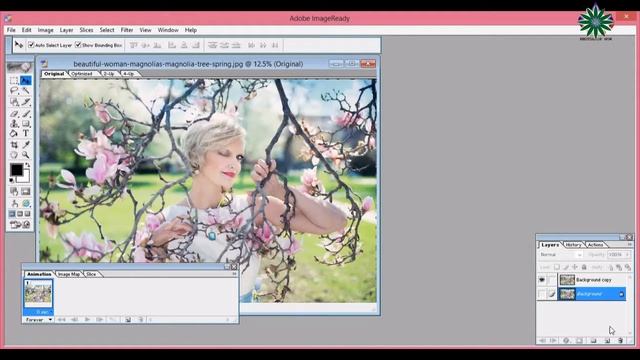Delete animation frame trash icon
The height and width of the screenshot is (360, 640).
[x=141, y=320]
